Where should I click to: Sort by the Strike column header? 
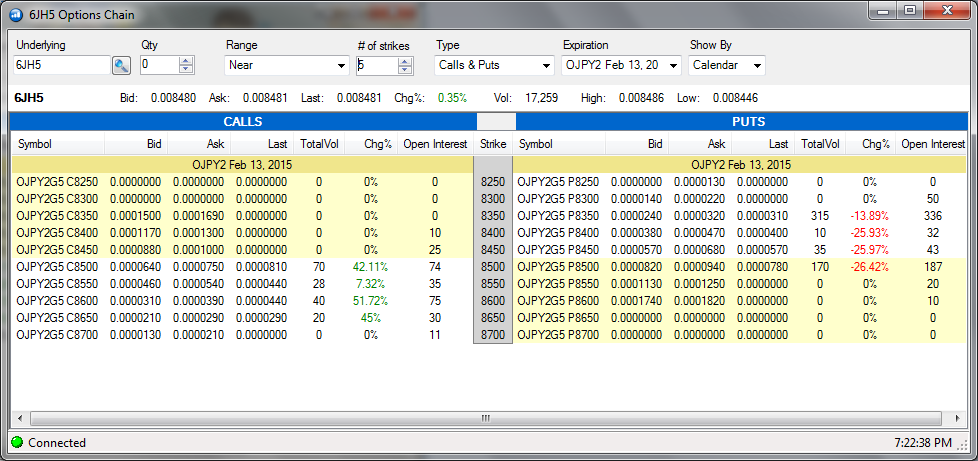(x=493, y=144)
